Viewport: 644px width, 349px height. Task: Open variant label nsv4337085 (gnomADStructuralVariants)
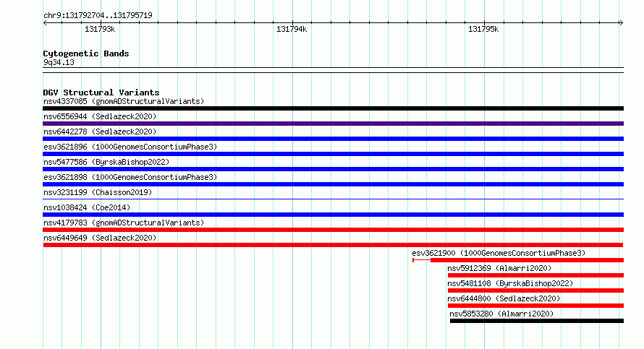click(124, 101)
